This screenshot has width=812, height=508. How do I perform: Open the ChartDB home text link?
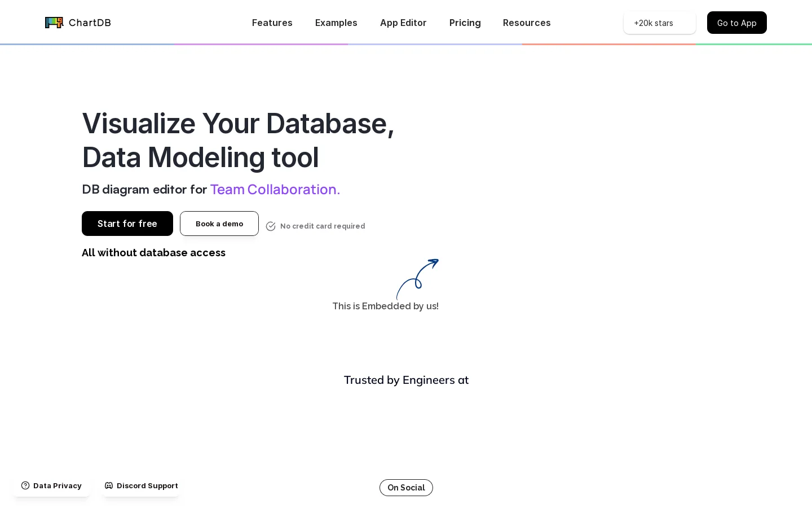(90, 23)
